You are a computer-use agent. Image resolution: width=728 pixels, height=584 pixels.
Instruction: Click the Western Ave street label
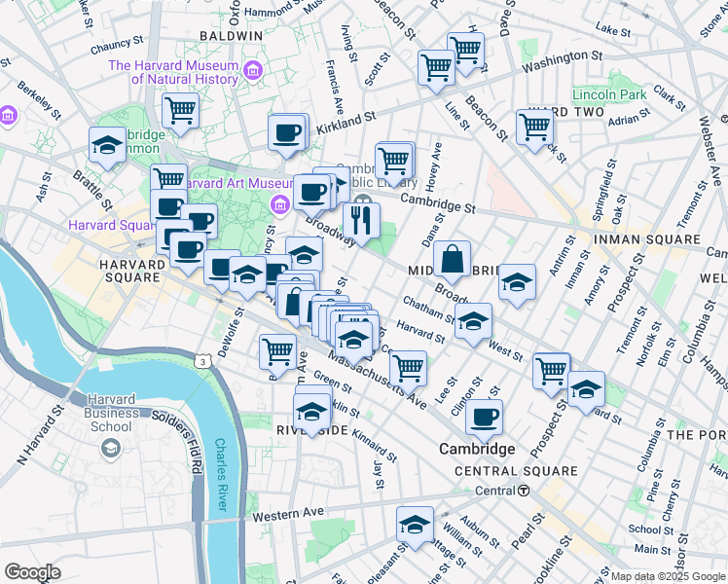click(288, 514)
